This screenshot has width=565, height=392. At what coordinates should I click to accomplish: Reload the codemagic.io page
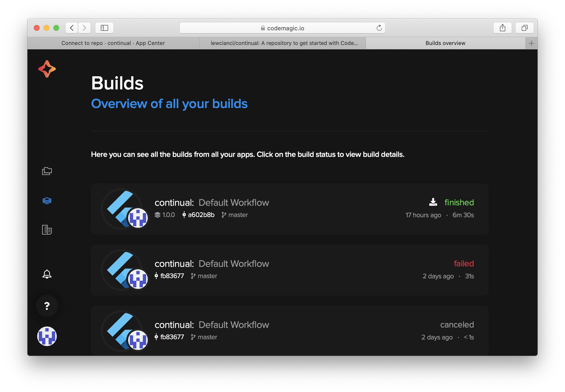[x=379, y=28]
